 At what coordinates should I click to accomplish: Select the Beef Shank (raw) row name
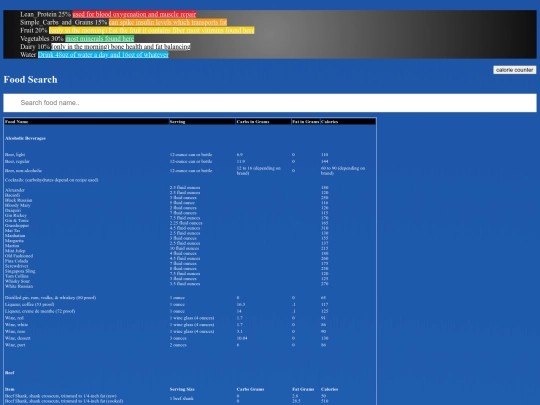[61, 396]
